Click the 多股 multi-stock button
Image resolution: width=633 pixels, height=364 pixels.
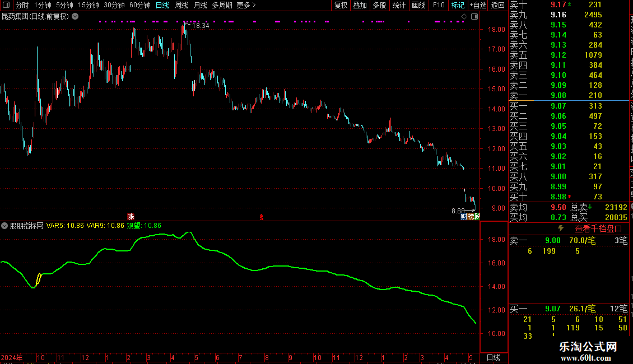pyautogui.click(x=379, y=5)
